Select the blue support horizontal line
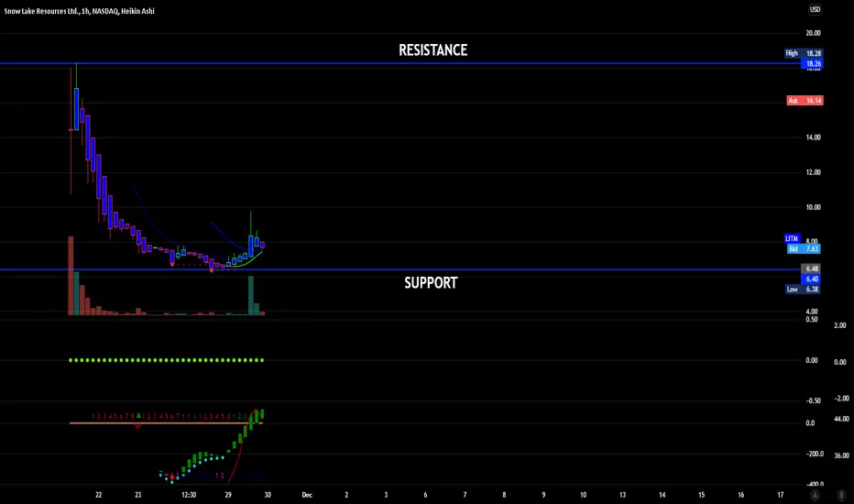 point(400,269)
